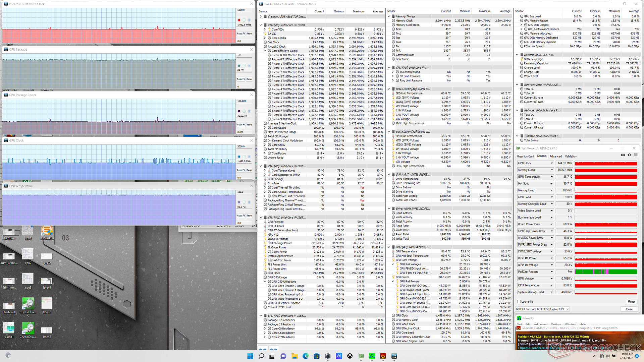Expand the GPU D3D Usages row
Viewport: 644px width, 362px height.
point(521,25)
